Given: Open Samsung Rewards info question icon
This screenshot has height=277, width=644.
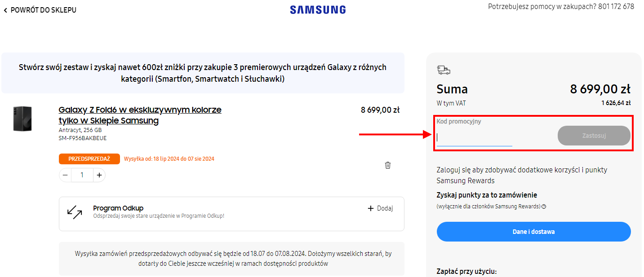Looking at the screenshot, I should pyautogui.click(x=544, y=207).
